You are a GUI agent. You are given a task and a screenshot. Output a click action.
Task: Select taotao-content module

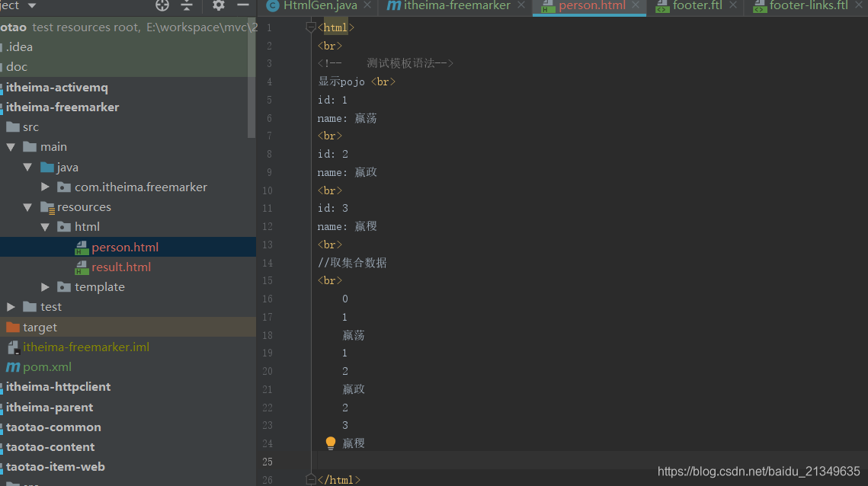pyautogui.click(x=50, y=447)
